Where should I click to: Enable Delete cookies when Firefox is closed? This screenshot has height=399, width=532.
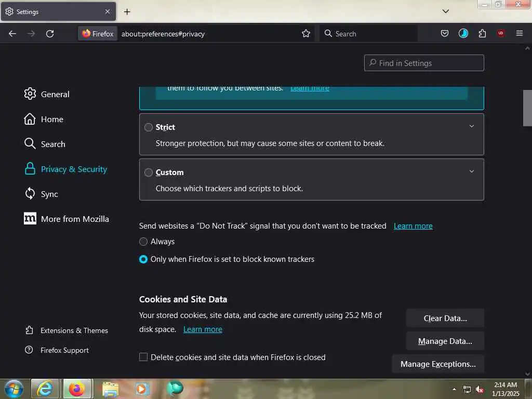(143, 357)
